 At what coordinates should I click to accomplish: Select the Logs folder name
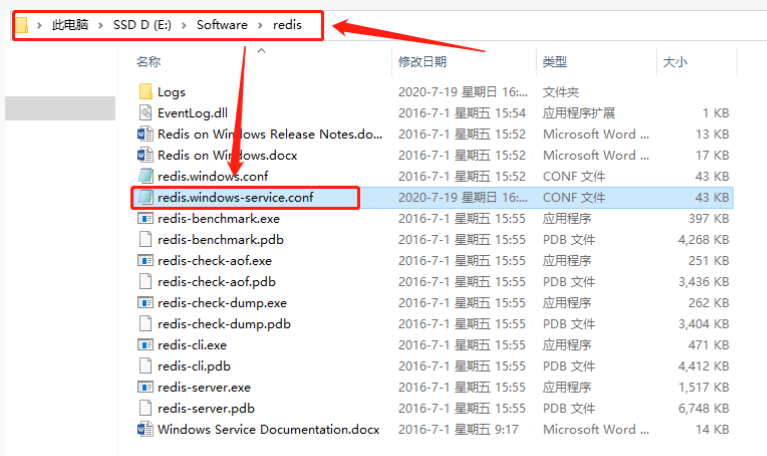coord(171,92)
